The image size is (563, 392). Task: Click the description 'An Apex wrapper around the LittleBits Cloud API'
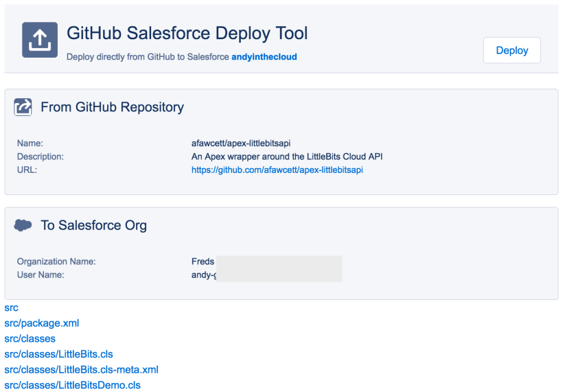coord(287,157)
